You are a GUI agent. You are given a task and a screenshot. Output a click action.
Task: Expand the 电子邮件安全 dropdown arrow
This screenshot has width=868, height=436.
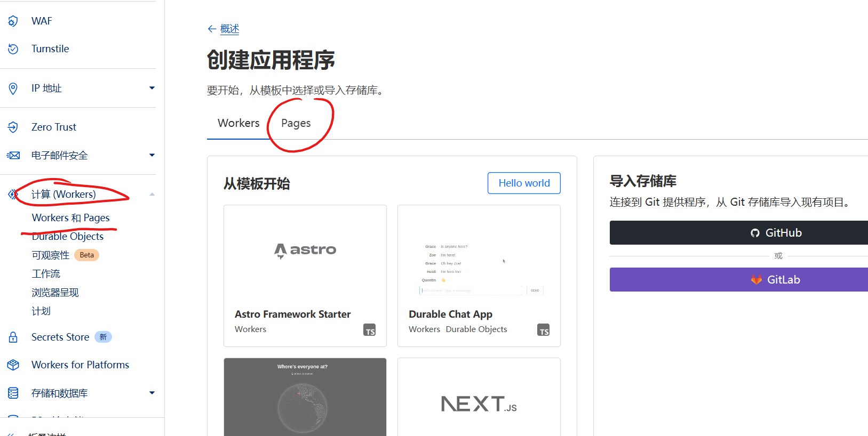pyautogui.click(x=152, y=155)
